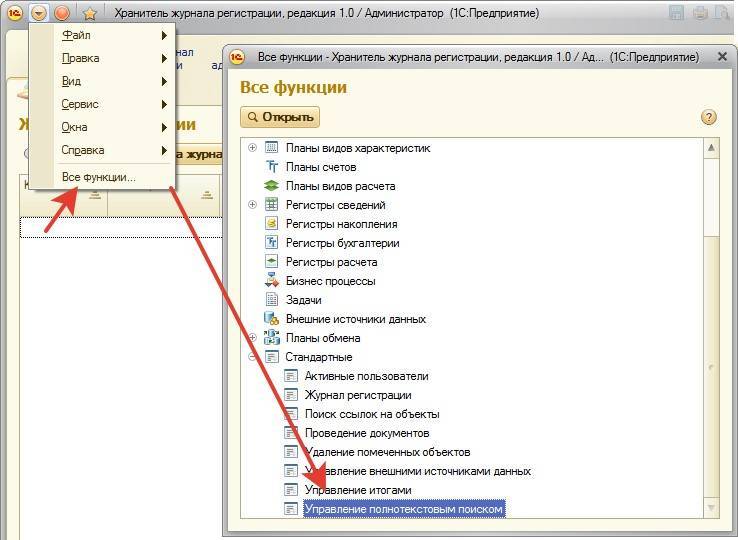Click the save diskette icon in title bar
The width and height of the screenshot is (738, 540).
coord(677,13)
